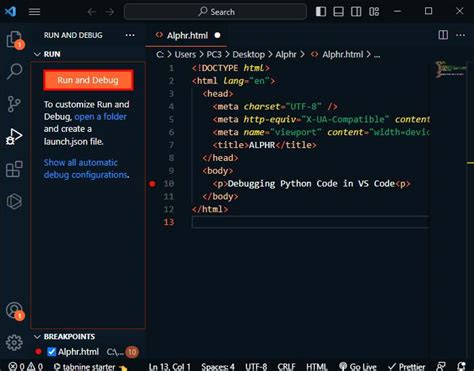Open Run and Debug views ellipsis menu

[x=130, y=35]
